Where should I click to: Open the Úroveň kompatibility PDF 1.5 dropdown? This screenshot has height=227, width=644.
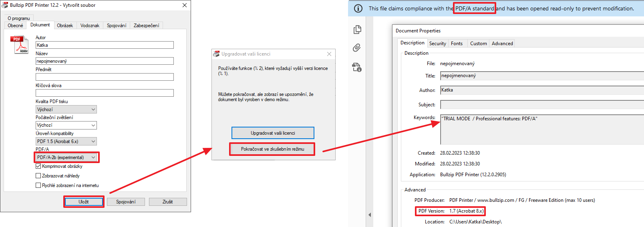pyautogui.click(x=66, y=141)
